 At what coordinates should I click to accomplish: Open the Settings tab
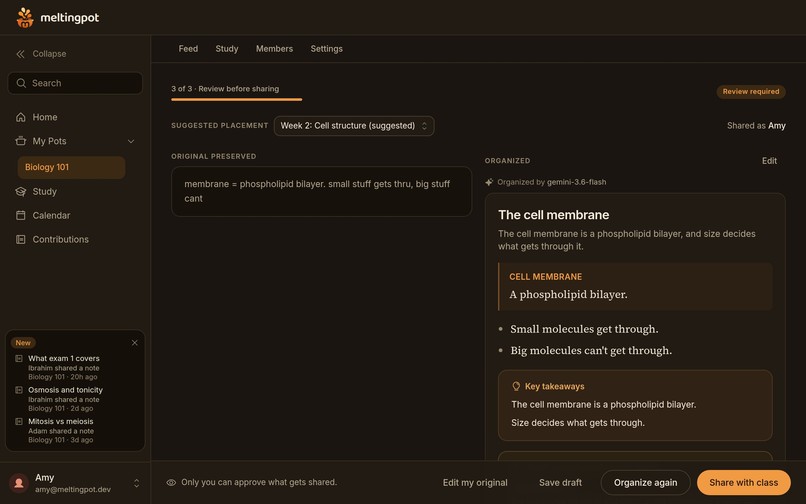(326, 49)
